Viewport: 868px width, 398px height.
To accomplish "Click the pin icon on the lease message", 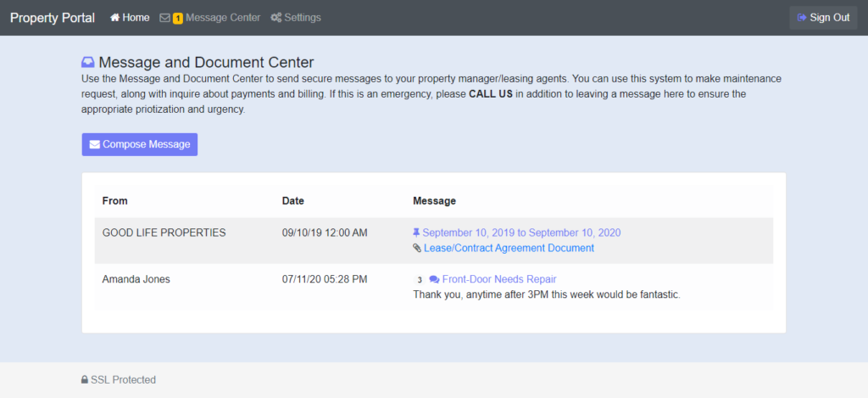I will coord(416,233).
